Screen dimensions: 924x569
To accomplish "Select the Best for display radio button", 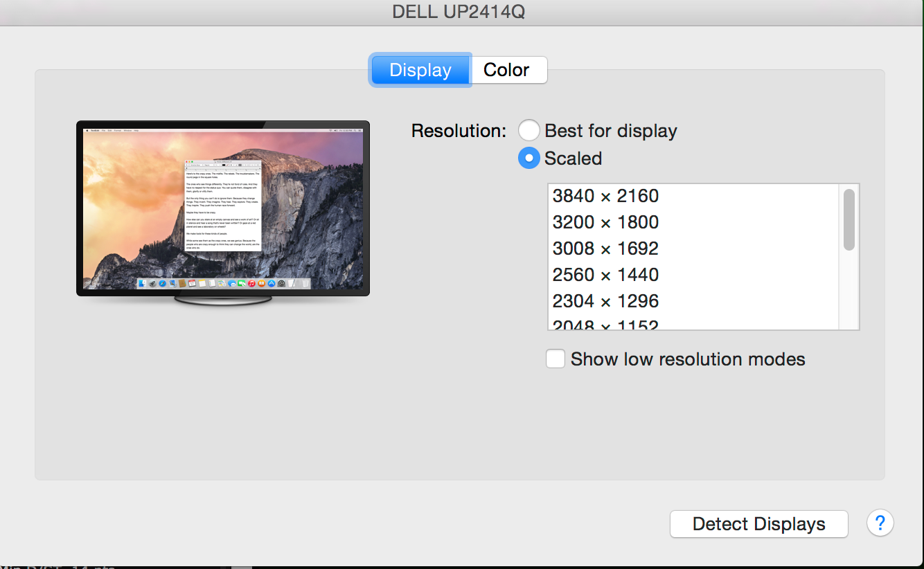I will tap(528, 130).
